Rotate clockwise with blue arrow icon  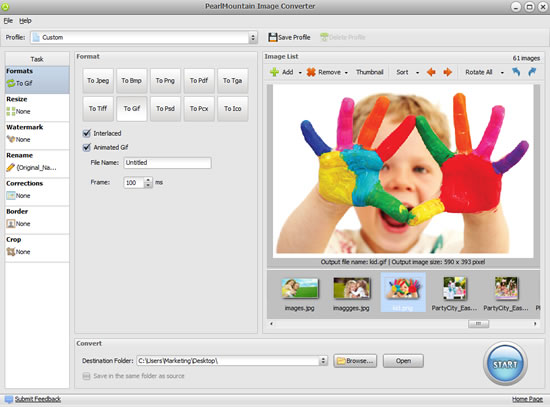point(532,72)
